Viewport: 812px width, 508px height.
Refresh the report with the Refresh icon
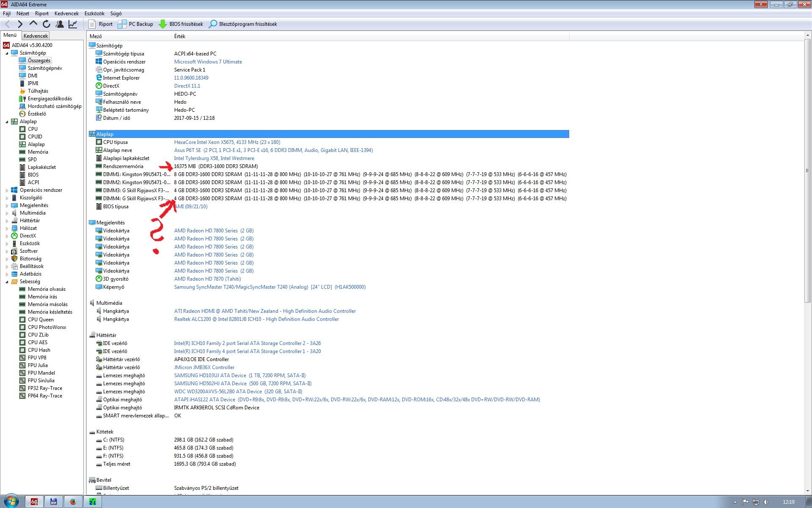47,24
